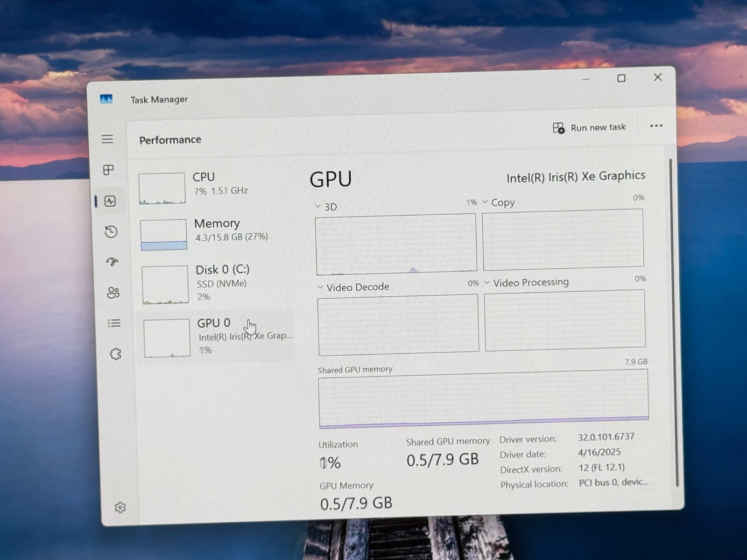Click the Memory 4.3/15.8 GB (27%) text
Image resolution: width=747 pixels, height=560 pixels.
pos(232,237)
